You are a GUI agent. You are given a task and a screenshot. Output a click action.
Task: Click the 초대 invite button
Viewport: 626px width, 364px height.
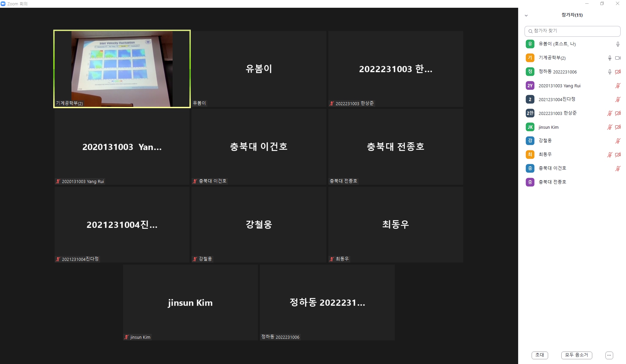click(x=540, y=355)
